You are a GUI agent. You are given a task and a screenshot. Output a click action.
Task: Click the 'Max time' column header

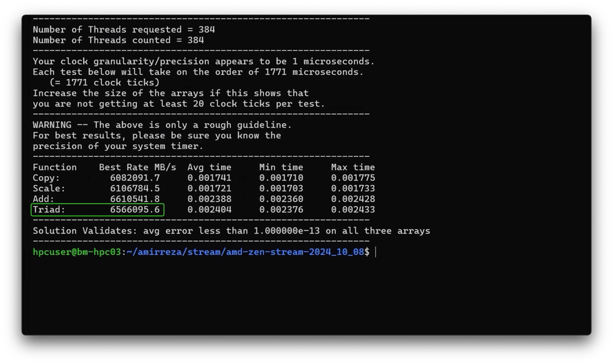pos(353,167)
